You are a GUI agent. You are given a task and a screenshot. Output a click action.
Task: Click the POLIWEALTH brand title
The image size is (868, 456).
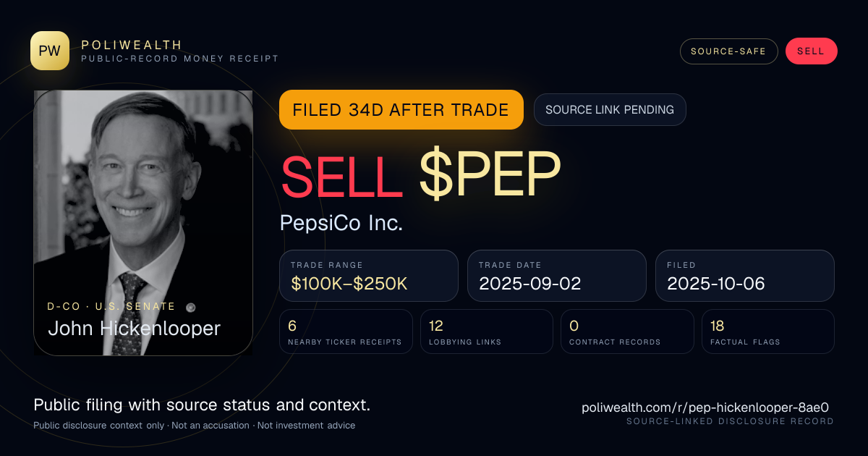(x=132, y=45)
